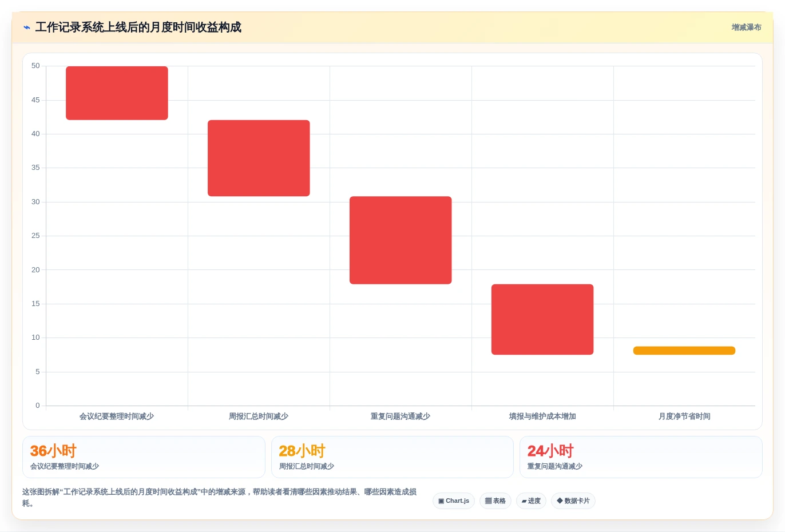Click the y-axis value 10
Screen dimensions: 785x532
35,338
